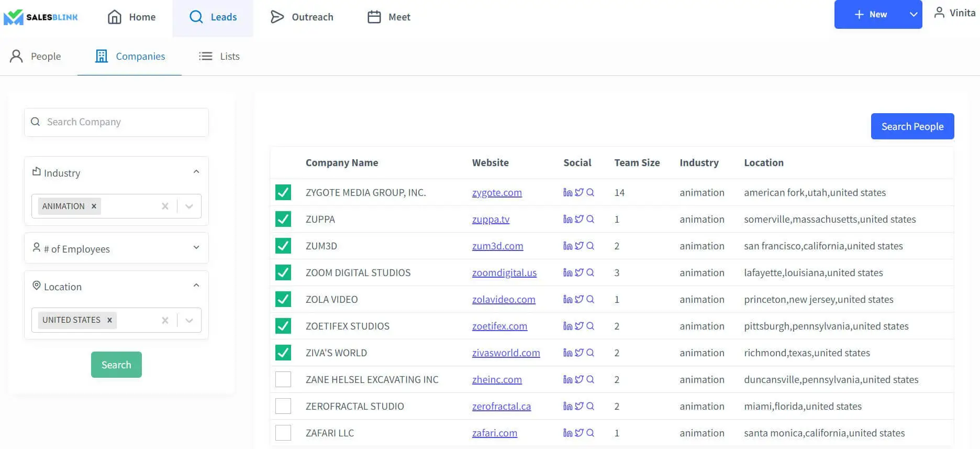Click search icon in ZYGOTE MEDIA GROUP row

tap(590, 192)
